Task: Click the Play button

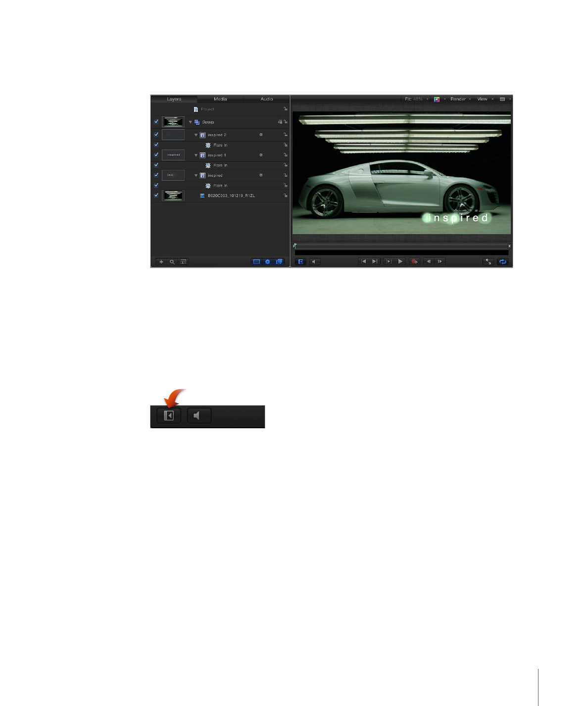Action: point(400,261)
